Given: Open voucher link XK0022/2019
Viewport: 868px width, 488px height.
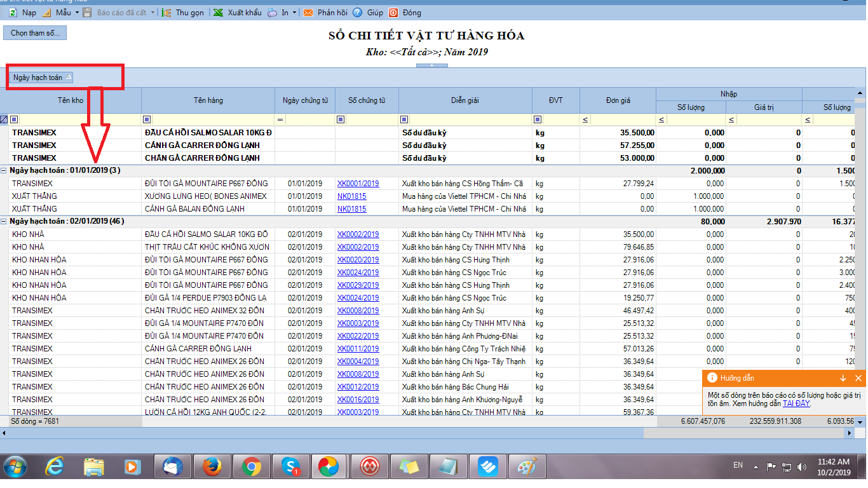Looking at the screenshot, I should tap(358, 335).
